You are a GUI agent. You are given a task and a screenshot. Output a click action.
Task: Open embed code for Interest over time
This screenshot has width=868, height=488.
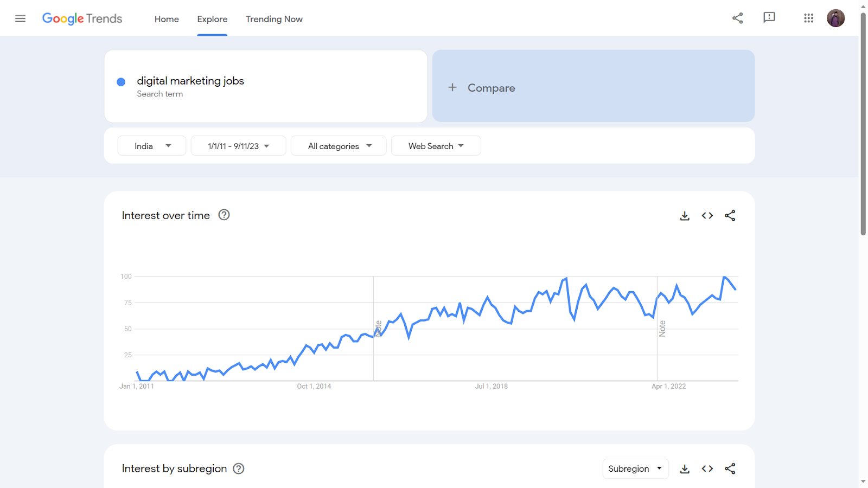click(707, 216)
